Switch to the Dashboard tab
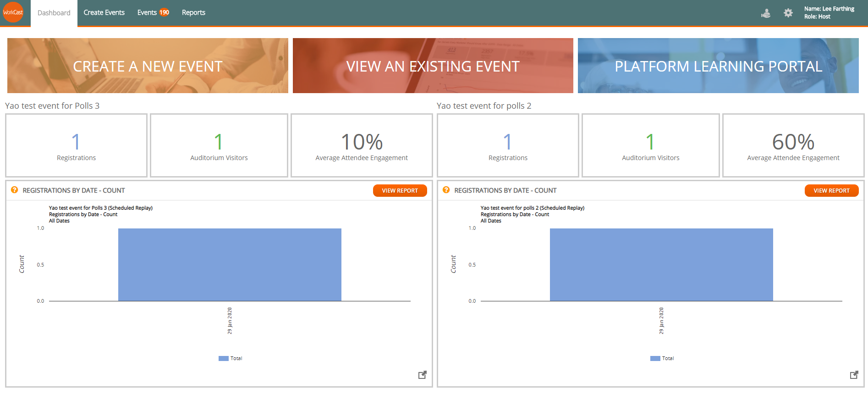This screenshot has width=868, height=411. tap(54, 13)
